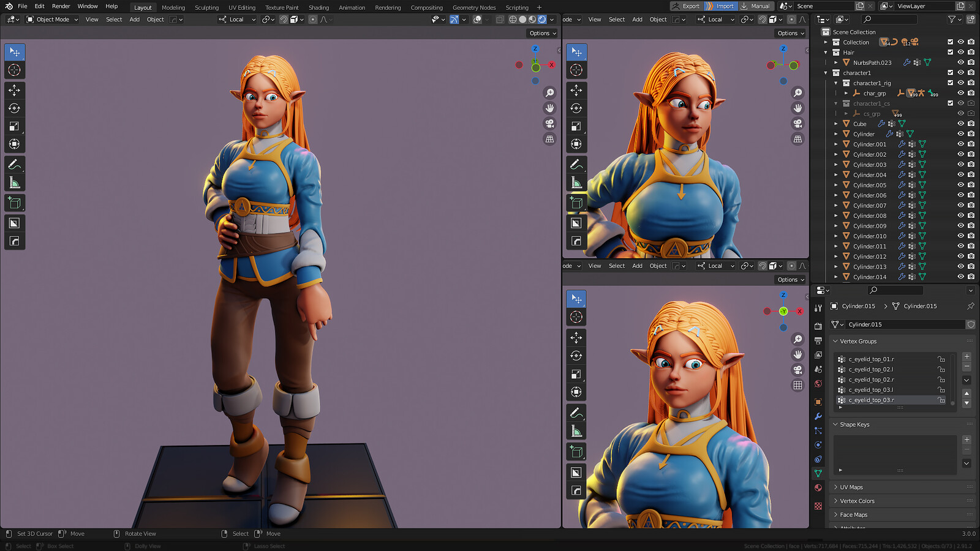980x551 pixels.
Task: Open the Render properties tab
Action: [818, 326]
